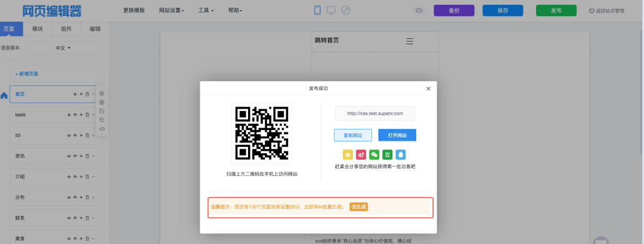Select the 分布 page in the list
This screenshot has width=644, height=244.
[x=56, y=197]
